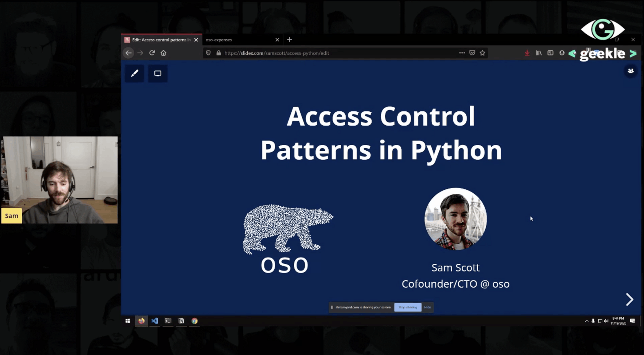Save page to Pocket icon
Screen dimensions: 644x355
(472, 53)
